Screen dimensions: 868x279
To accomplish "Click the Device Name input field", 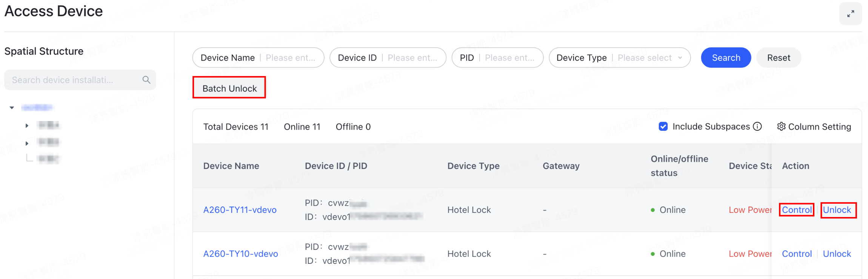I will click(x=291, y=57).
